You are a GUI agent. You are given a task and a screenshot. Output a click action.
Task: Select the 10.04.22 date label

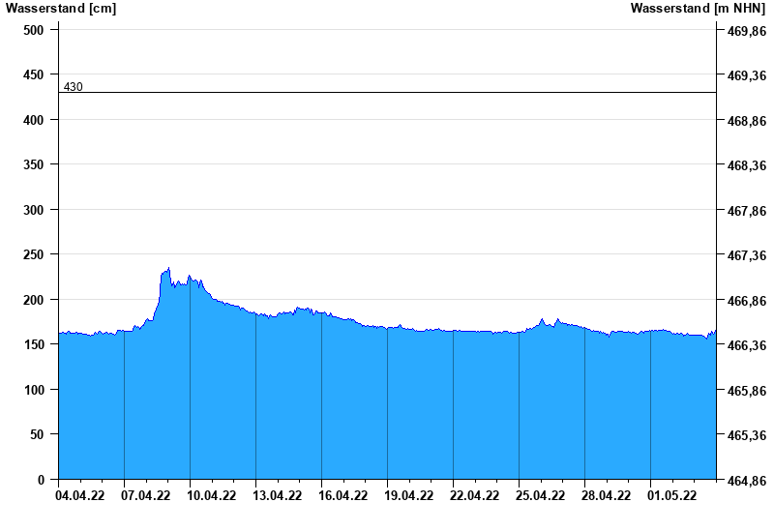pyautogui.click(x=212, y=496)
